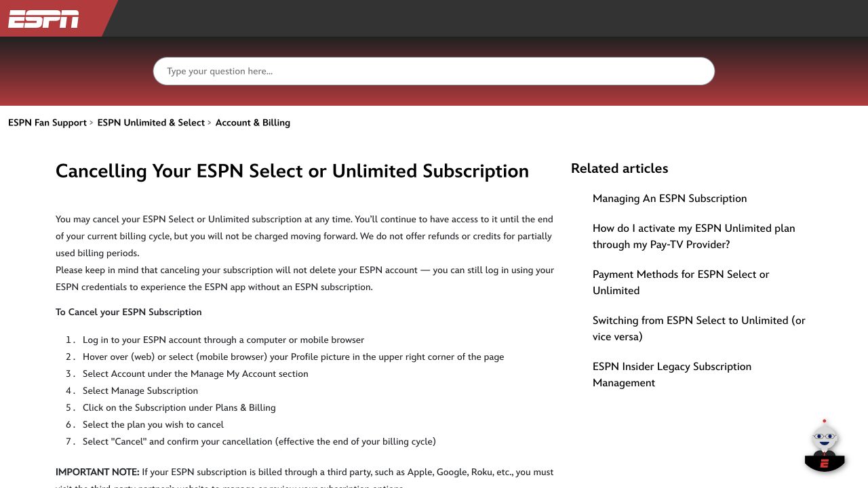Click step 'Select the plan you wish to cancel'

[x=153, y=425]
